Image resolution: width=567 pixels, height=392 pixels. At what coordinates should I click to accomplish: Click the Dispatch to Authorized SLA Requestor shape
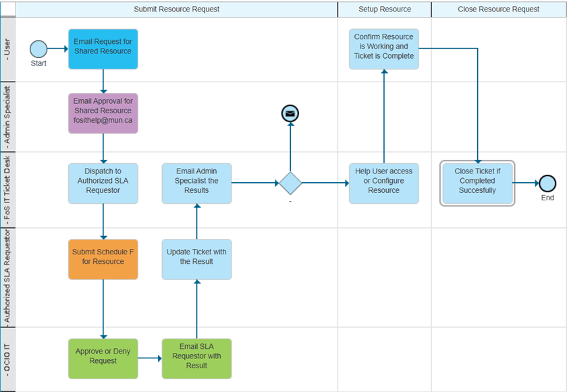click(x=103, y=182)
